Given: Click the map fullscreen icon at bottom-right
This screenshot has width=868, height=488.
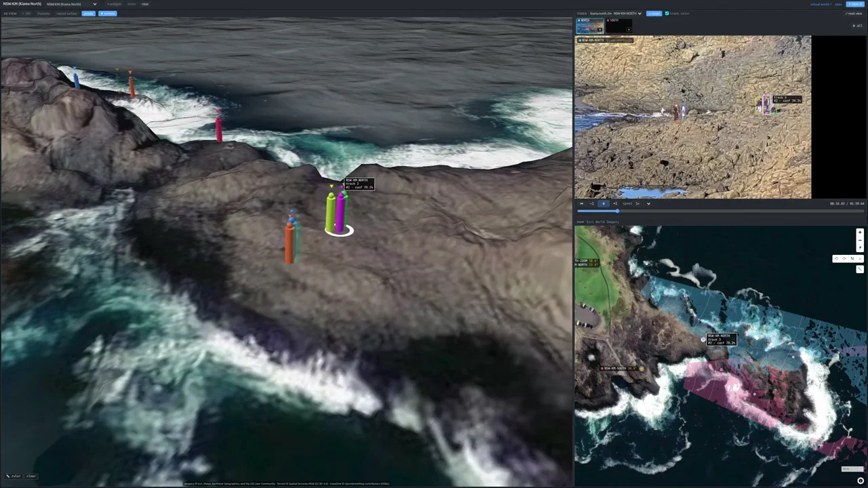Looking at the screenshot, I should (x=861, y=481).
